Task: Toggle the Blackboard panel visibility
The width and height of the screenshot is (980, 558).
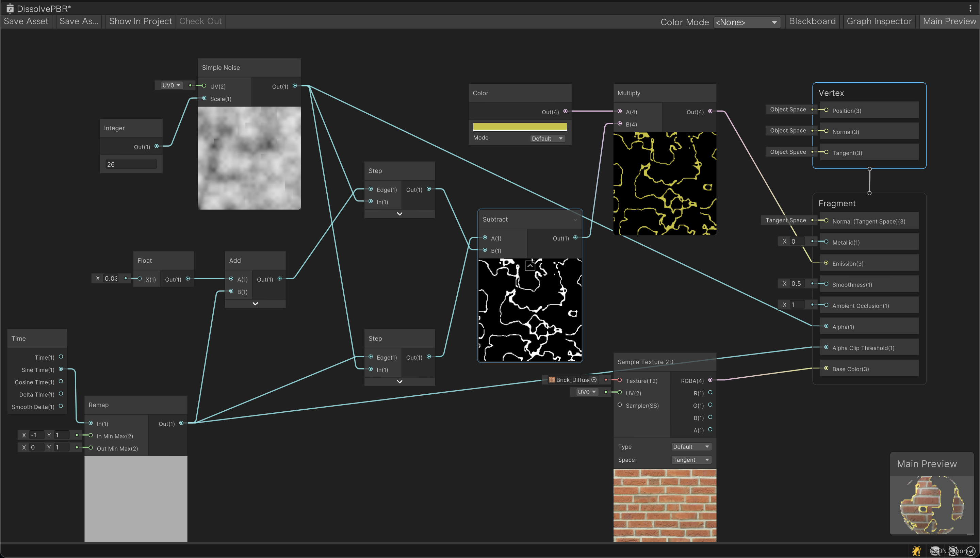Action: coord(812,21)
